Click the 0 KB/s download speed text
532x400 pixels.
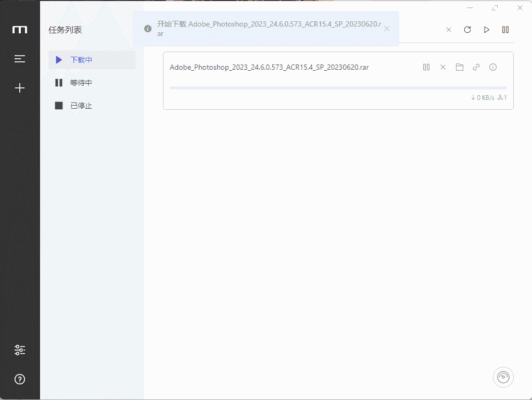pos(483,98)
